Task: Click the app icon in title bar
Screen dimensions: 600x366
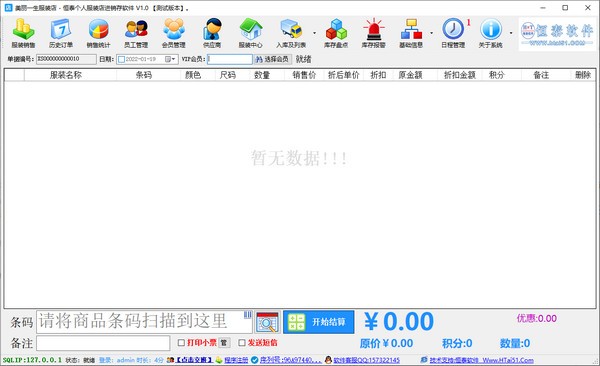Action: click(8, 8)
